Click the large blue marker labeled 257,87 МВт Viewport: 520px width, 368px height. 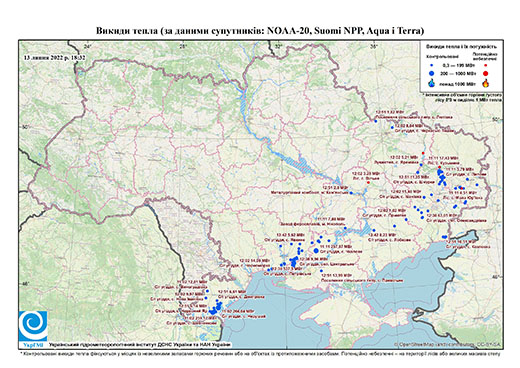(x=316, y=250)
